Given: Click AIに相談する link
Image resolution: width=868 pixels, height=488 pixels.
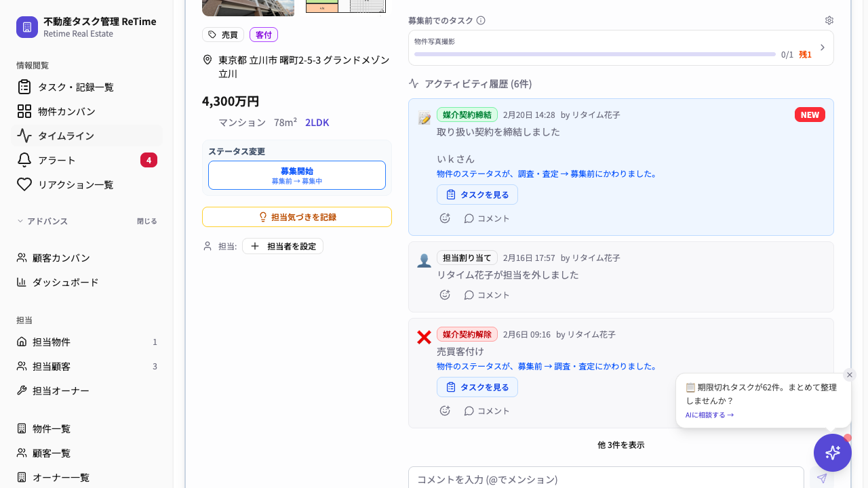Looking at the screenshot, I should [709, 415].
